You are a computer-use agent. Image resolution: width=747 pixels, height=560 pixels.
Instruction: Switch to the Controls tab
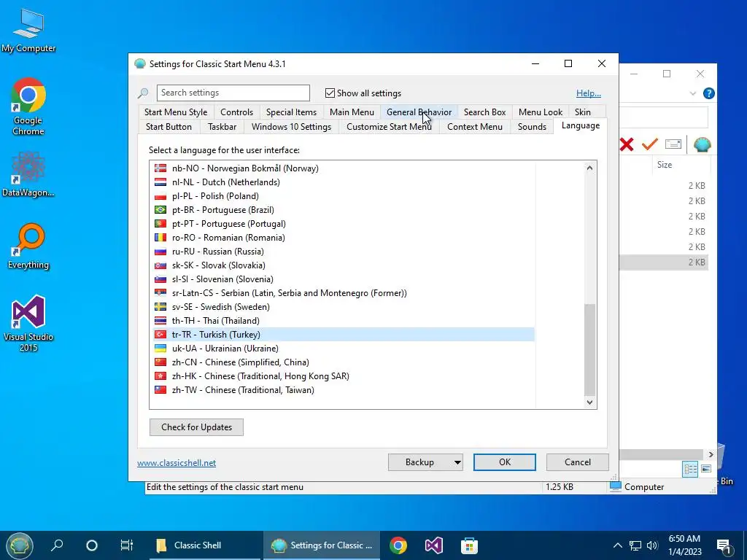click(236, 112)
